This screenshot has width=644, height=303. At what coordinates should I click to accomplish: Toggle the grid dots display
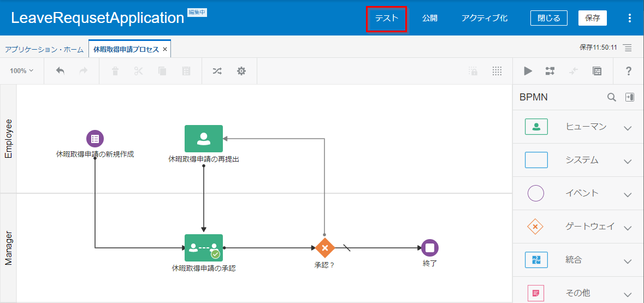pos(497,71)
